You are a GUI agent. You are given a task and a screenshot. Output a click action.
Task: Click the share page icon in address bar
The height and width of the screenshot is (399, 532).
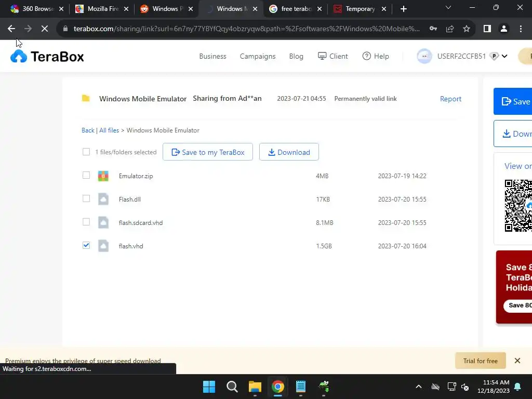pos(450,29)
